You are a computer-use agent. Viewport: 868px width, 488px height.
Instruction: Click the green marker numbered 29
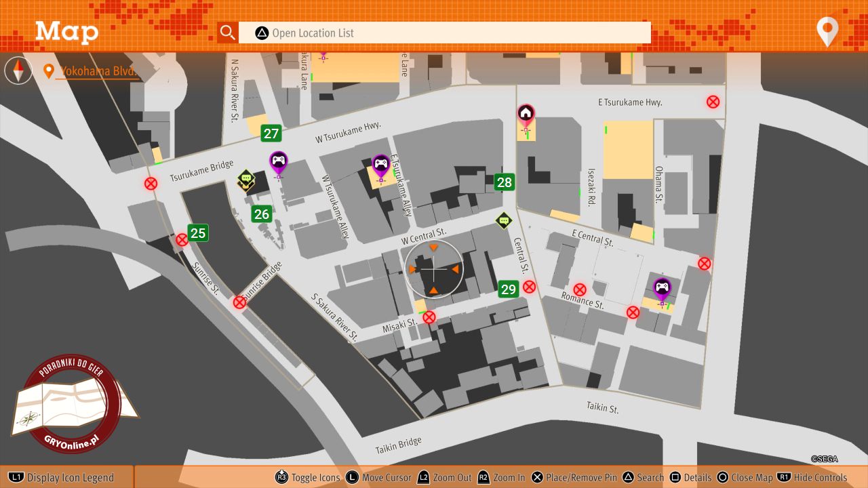pyautogui.click(x=508, y=289)
